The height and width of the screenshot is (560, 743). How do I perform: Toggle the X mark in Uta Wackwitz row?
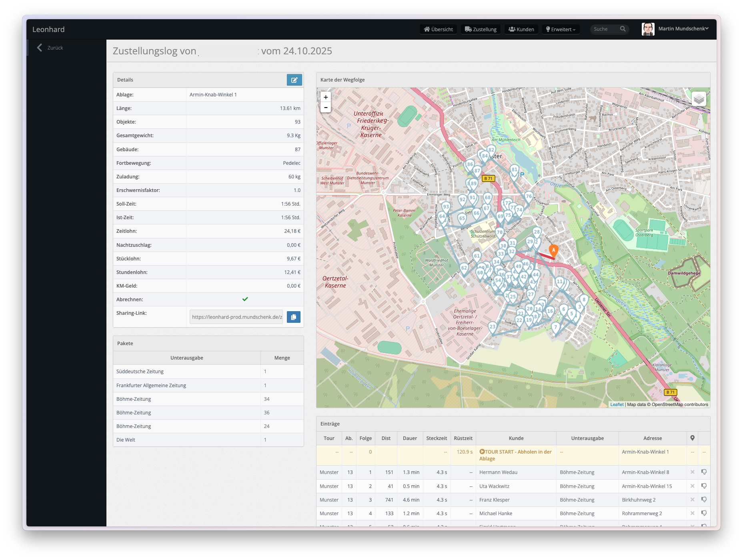click(x=692, y=486)
